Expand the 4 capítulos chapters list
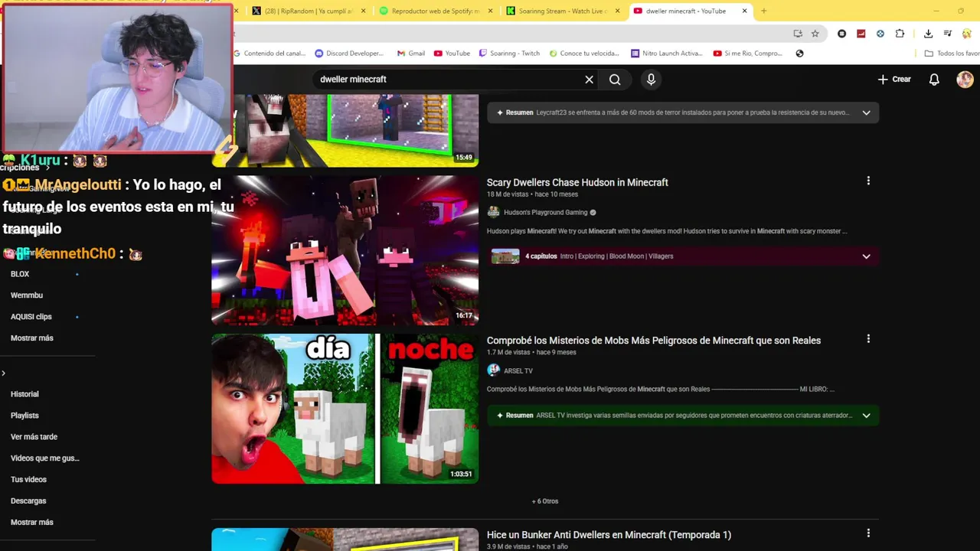 [x=866, y=256]
